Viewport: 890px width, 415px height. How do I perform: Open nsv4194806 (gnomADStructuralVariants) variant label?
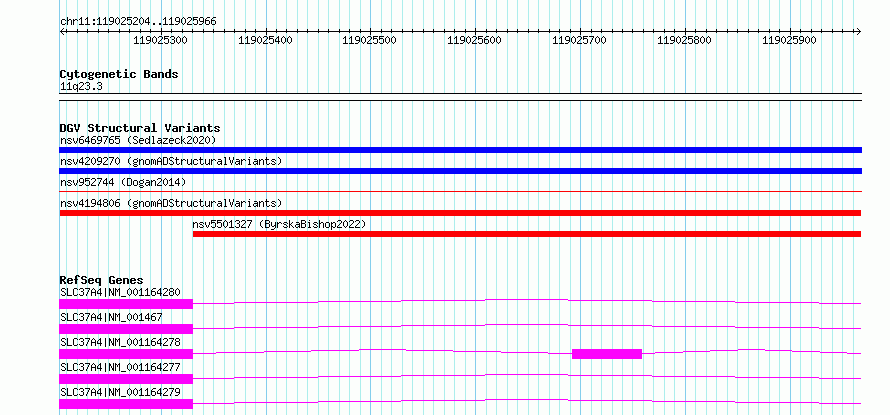171,203
